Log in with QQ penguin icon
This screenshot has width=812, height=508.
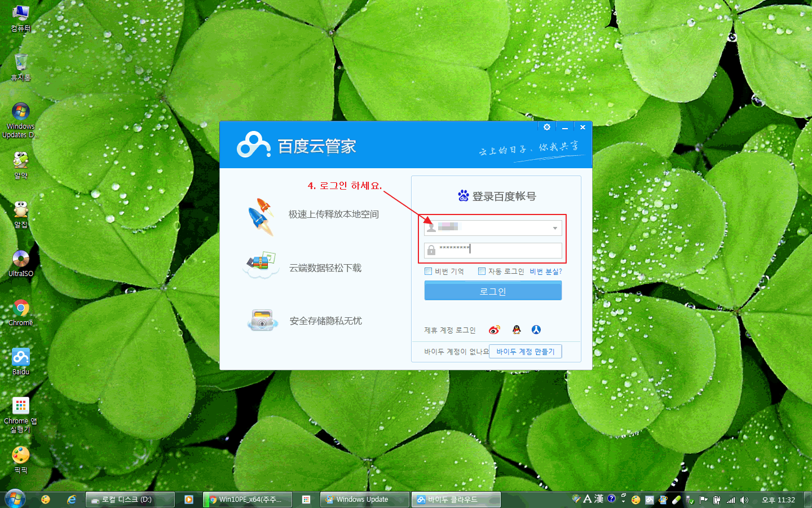point(516,330)
